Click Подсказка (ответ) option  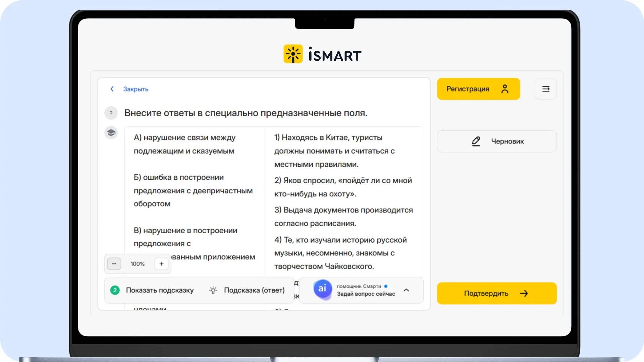(x=254, y=290)
